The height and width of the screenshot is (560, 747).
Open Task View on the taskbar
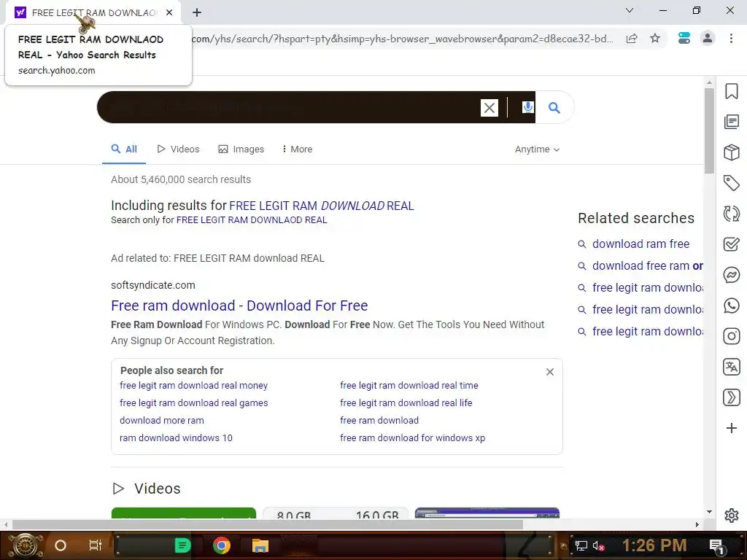[96, 545]
